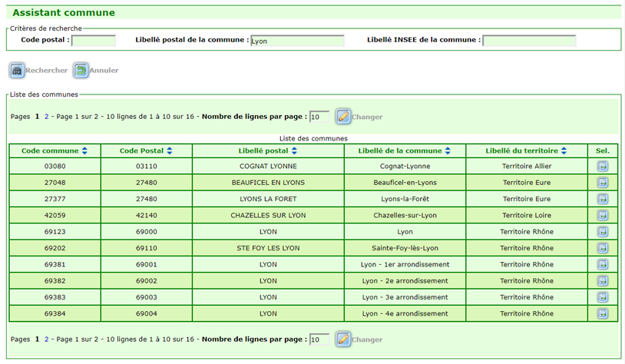Sort by Code commune arrows
The height and width of the screenshot is (364, 625).
[x=84, y=151]
